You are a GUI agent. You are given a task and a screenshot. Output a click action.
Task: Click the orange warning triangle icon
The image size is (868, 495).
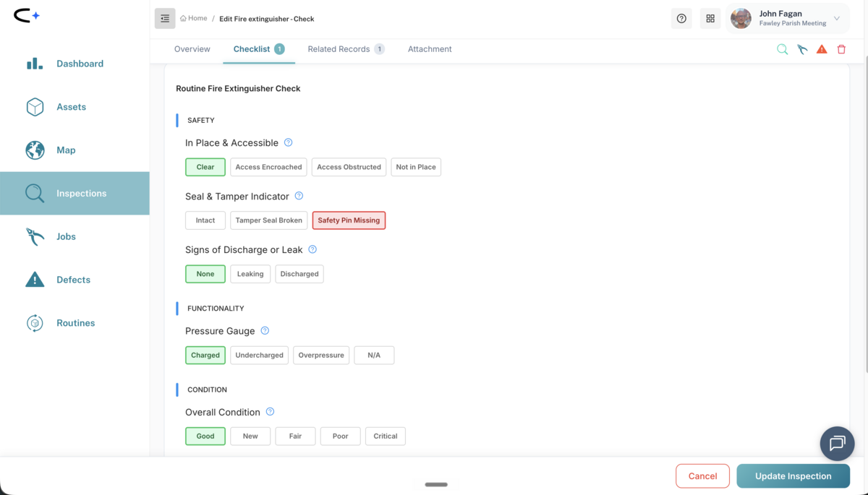point(822,49)
